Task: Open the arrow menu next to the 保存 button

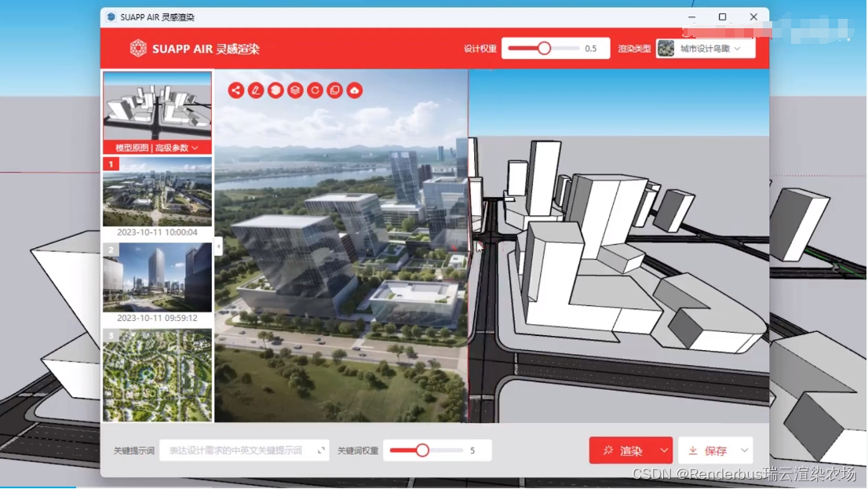Action: coord(745,451)
